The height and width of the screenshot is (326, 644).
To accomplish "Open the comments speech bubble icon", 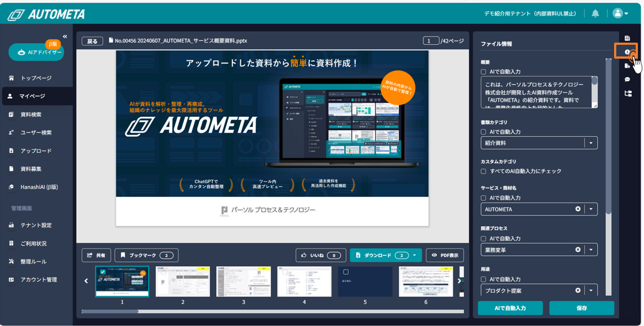I will point(627,80).
